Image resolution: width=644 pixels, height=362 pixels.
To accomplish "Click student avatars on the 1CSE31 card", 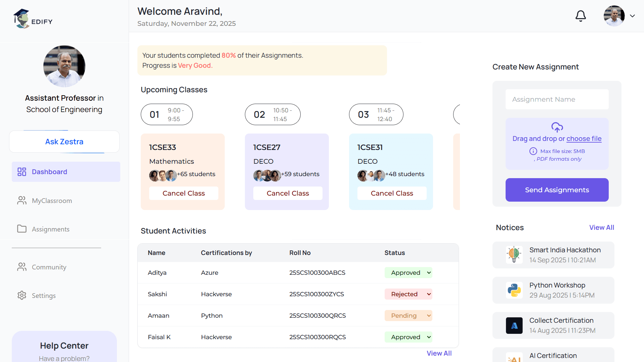I will 371,175.
